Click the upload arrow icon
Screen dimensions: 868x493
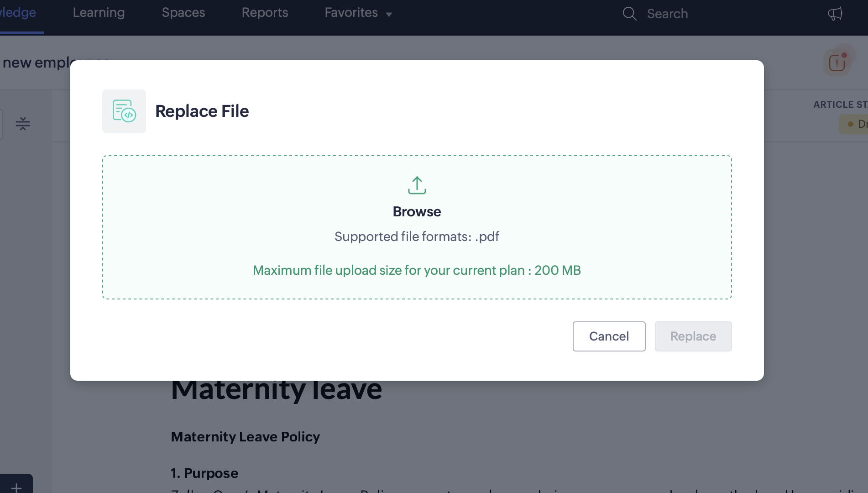click(417, 185)
